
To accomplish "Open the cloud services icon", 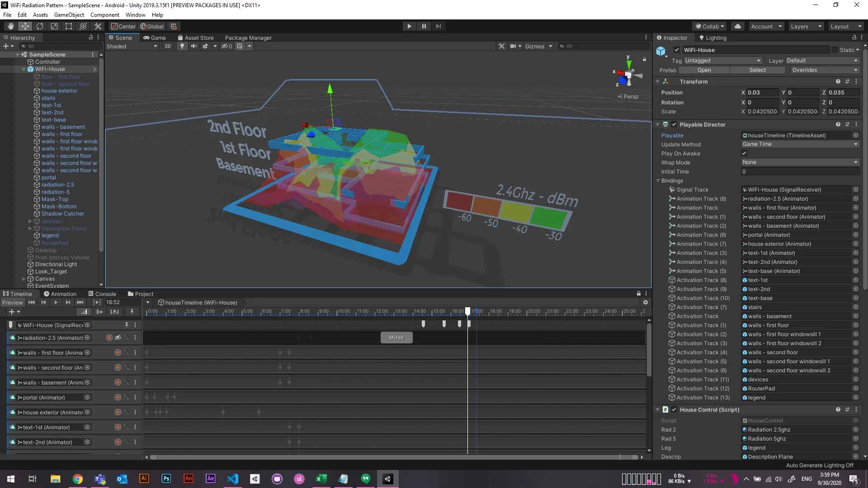I will [x=738, y=26].
